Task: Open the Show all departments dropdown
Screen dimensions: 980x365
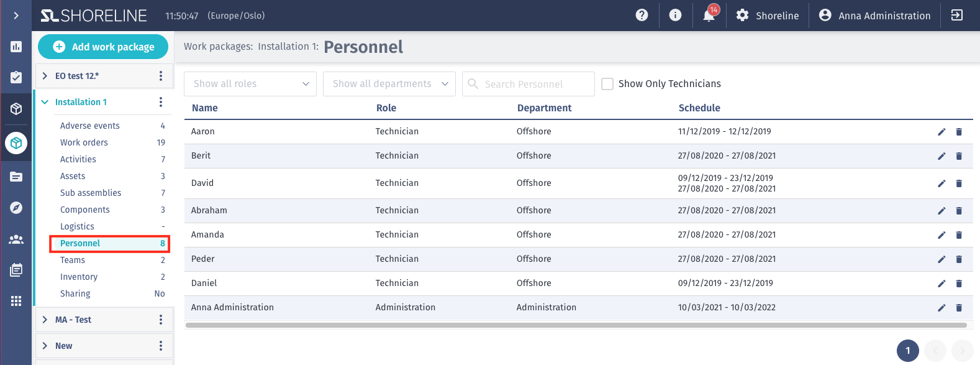Action: click(x=389, y=84)
